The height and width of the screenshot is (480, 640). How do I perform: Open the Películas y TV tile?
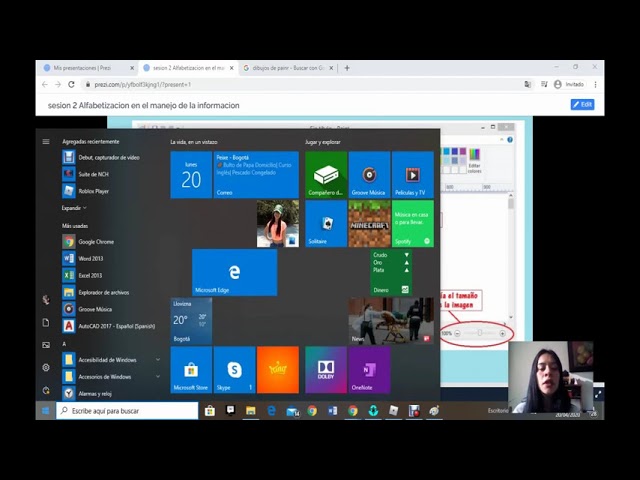(x=413, y=175)
